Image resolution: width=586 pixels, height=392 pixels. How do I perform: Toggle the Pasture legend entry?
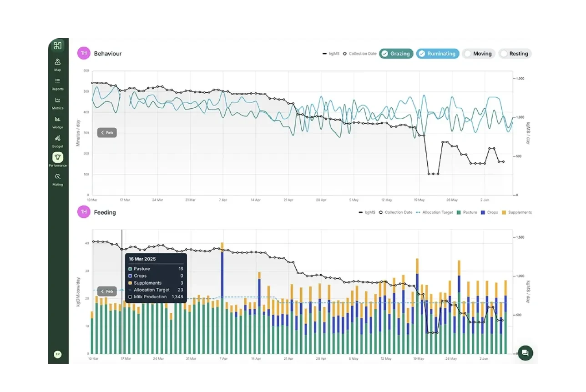coord(466,212)
